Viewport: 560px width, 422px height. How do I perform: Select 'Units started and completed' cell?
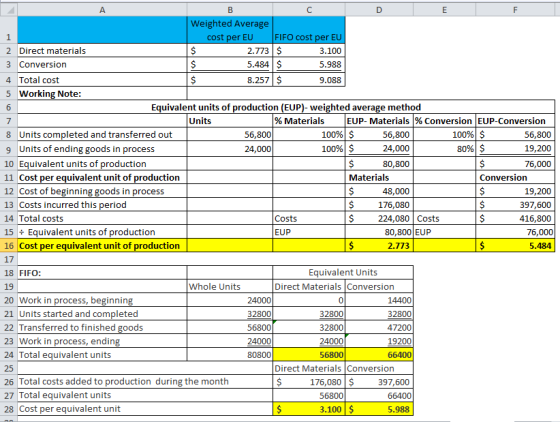pos(102,314)
